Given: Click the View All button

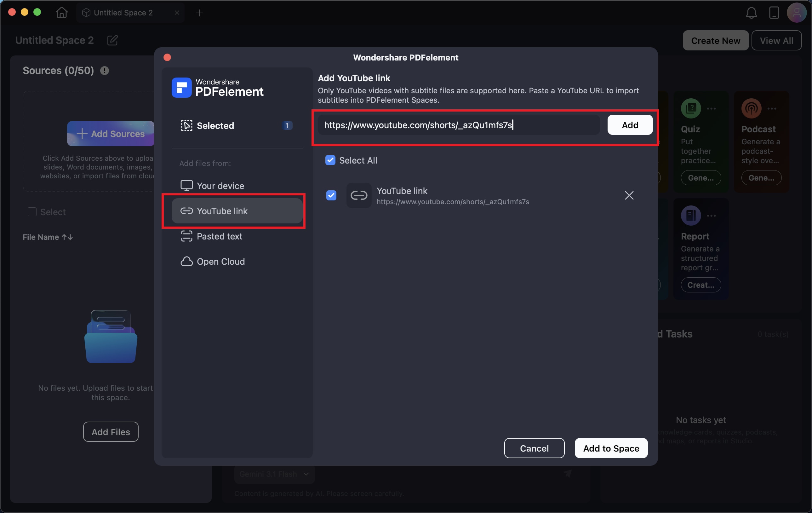Looking at the screenshot, I should 776,40.
